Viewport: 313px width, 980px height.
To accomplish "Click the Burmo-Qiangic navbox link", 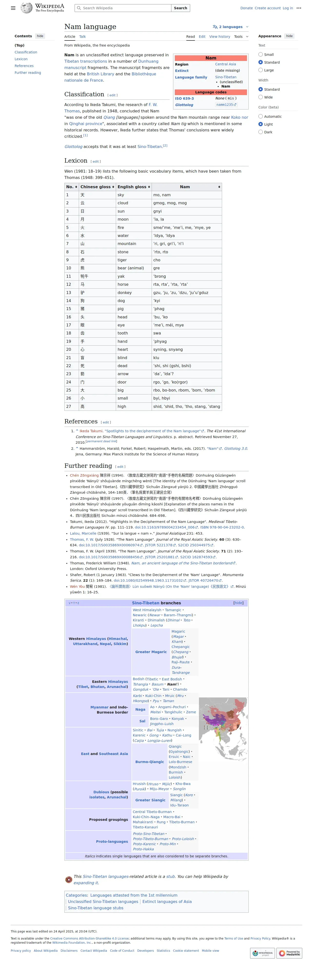I will pos(150,762).
